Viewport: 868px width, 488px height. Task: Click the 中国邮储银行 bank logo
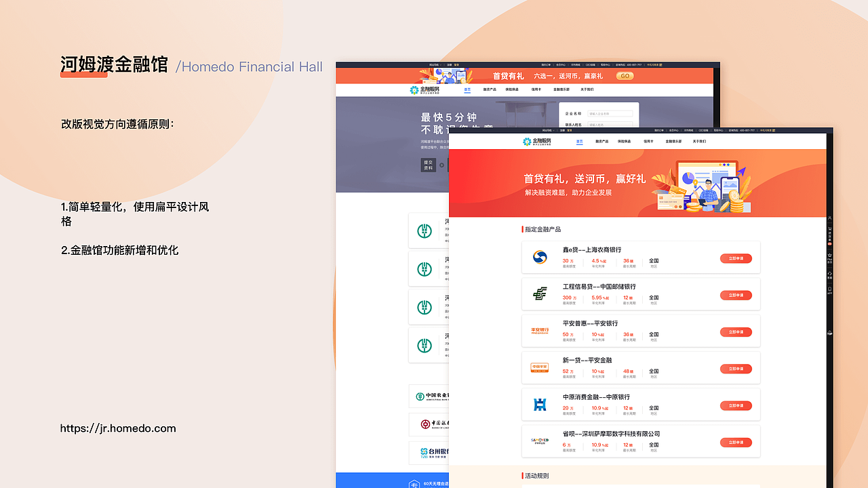point(540,294)
